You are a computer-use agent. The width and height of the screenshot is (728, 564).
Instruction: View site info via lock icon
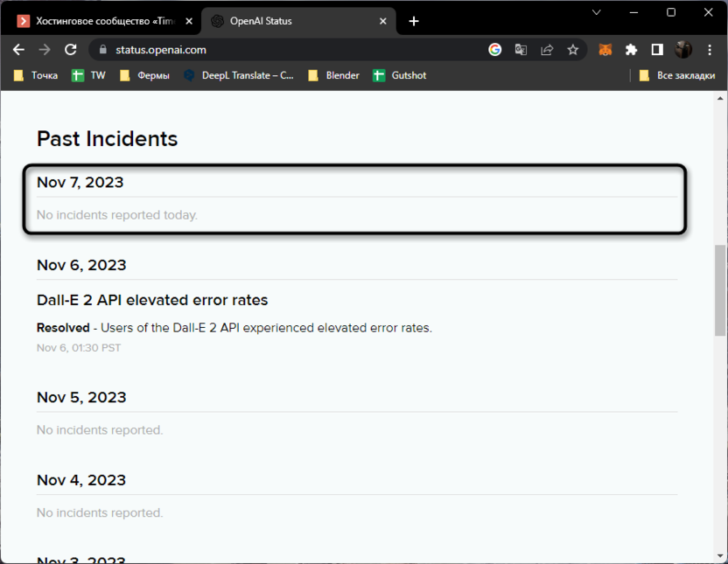pos(103,50)
